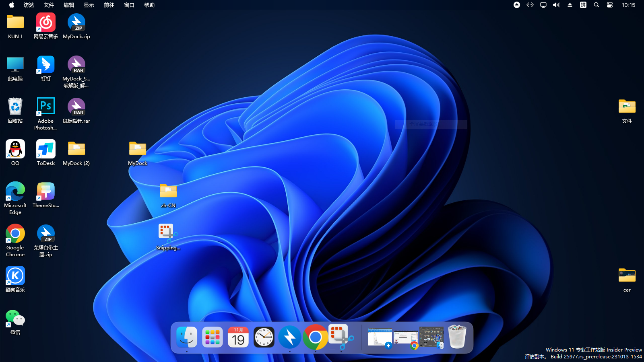This screenshot has width=644, height=362.
Task: Click the Calendar icon in dock
Action: [238, 337]
